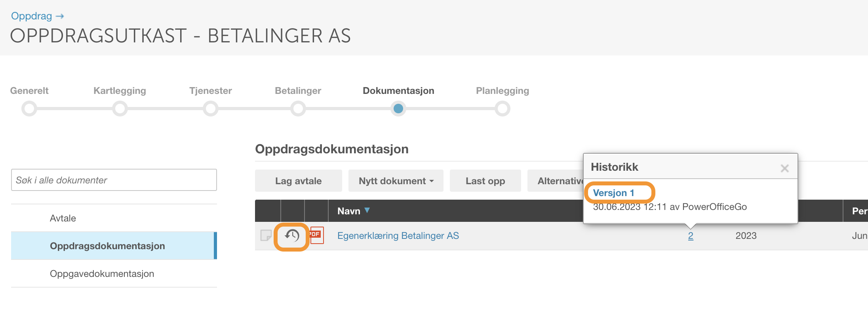Switch to the Betalinger tab

pos(298,91)
